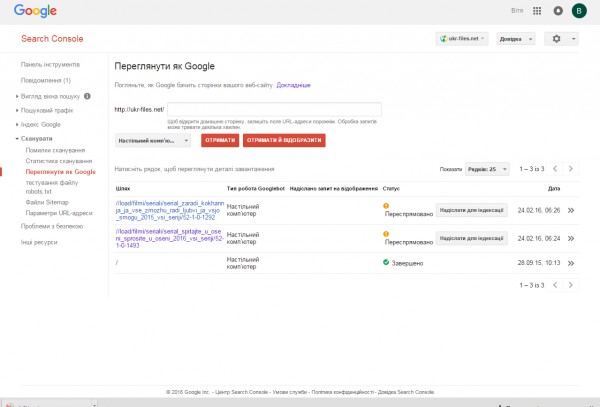The height and width of the screenshot is (407, 600).
Task: Open Повідомлення (1) in the sidebar
Action: click(46, 80)
